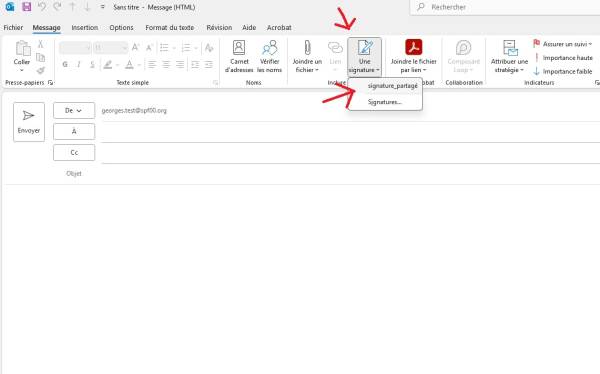Screen dimensions: 600x374
Task: Open the font color picker
Action: 129,64
